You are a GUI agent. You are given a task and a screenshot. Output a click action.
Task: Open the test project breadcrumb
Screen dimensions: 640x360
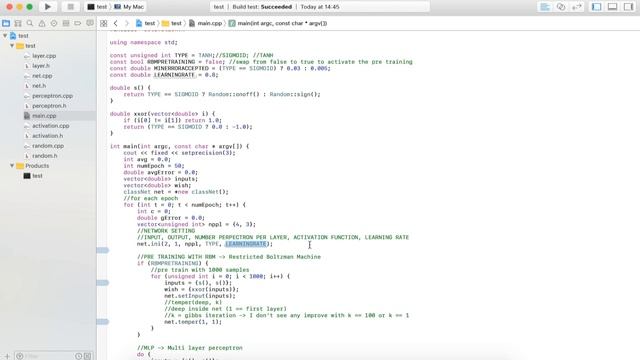click(145, 23)
